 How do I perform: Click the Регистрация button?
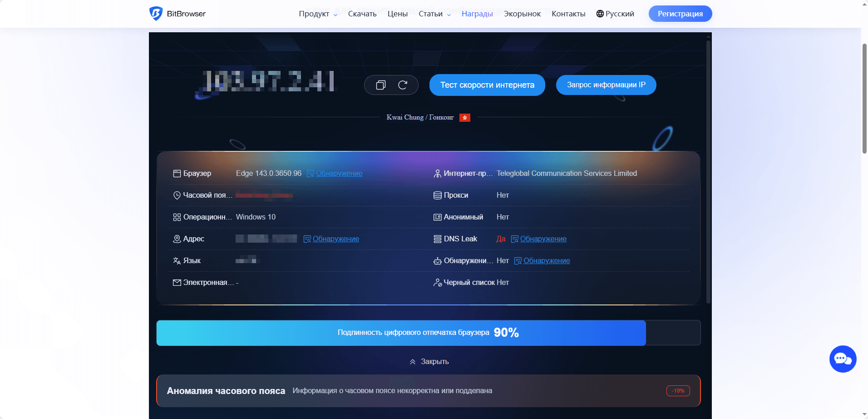[x=680, y=14]
